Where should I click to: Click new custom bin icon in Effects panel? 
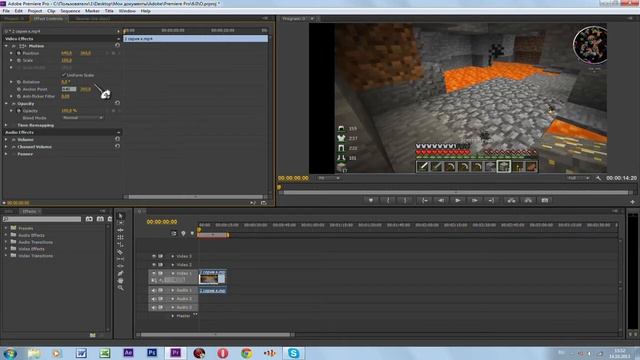coord(93,335)
